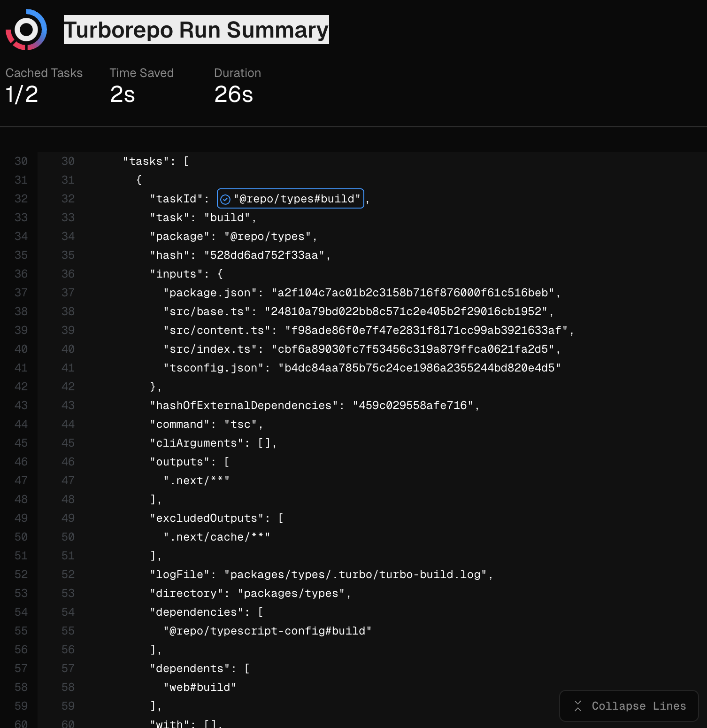Click the 26s duration value

point(234,94)
